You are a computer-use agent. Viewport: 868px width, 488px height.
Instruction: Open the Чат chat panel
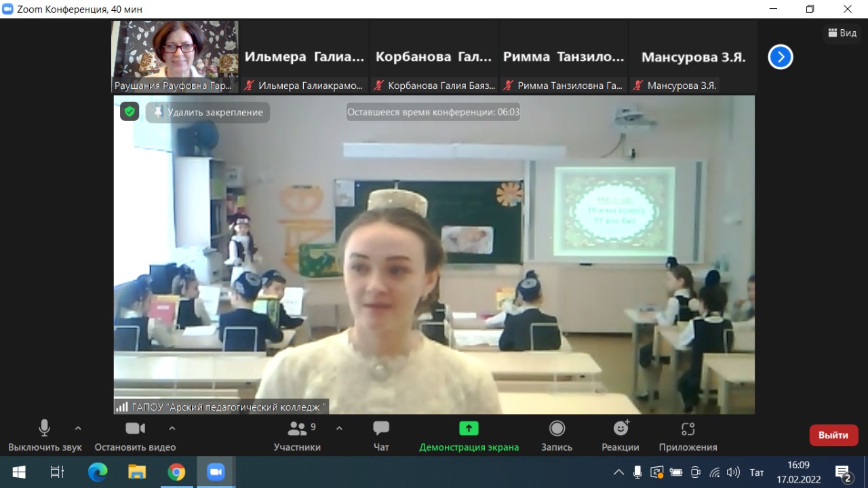tap(381, 435)
